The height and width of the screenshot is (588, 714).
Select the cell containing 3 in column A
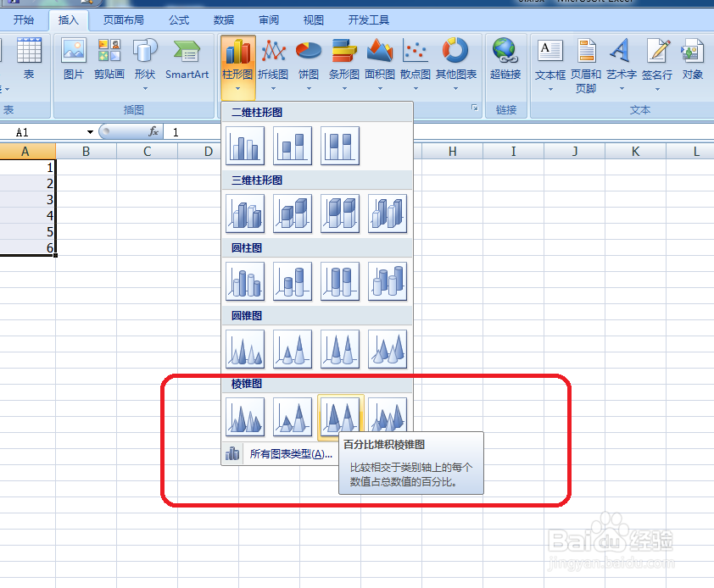click(x=27, y=199)
